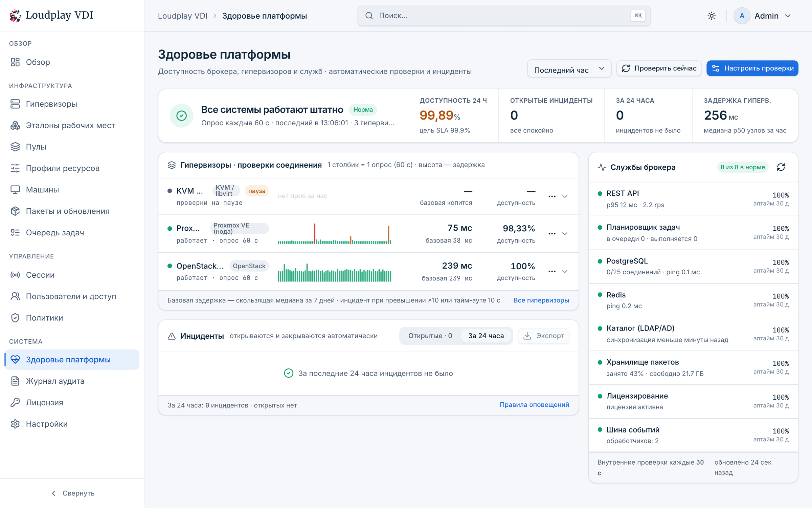This screenshot has width=812, height=508.
Task: Open Гипервизоры section in sidebar
Action: tap(72, 104)
